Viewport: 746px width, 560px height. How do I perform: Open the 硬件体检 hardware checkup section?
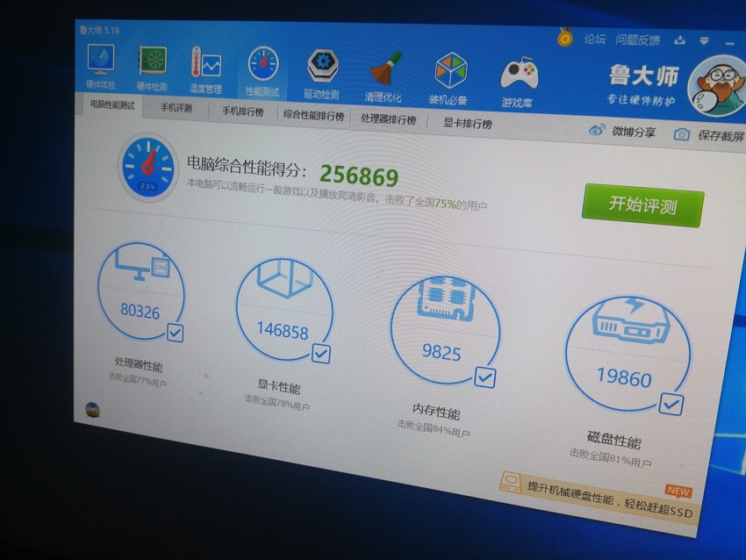[x=101, y=66]
